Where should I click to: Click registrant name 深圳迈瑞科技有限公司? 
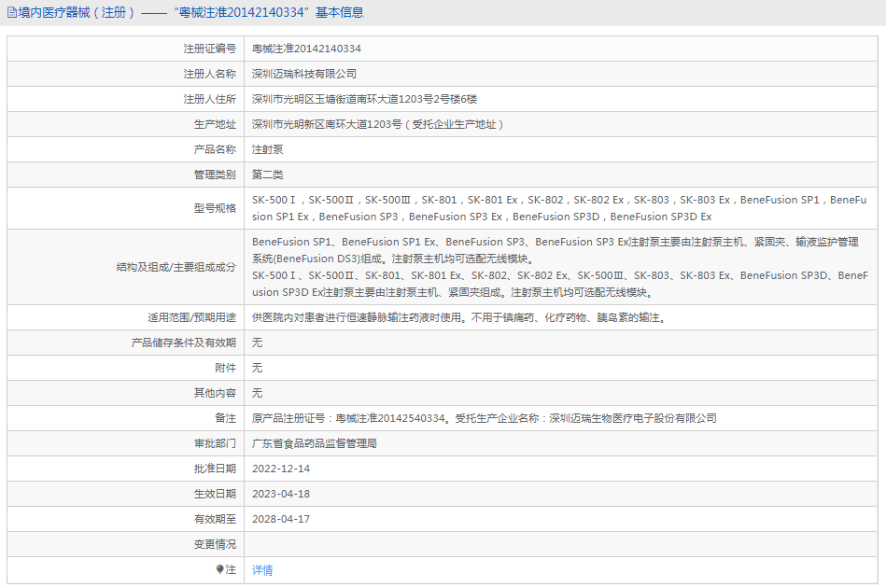[x=304, y=74]
